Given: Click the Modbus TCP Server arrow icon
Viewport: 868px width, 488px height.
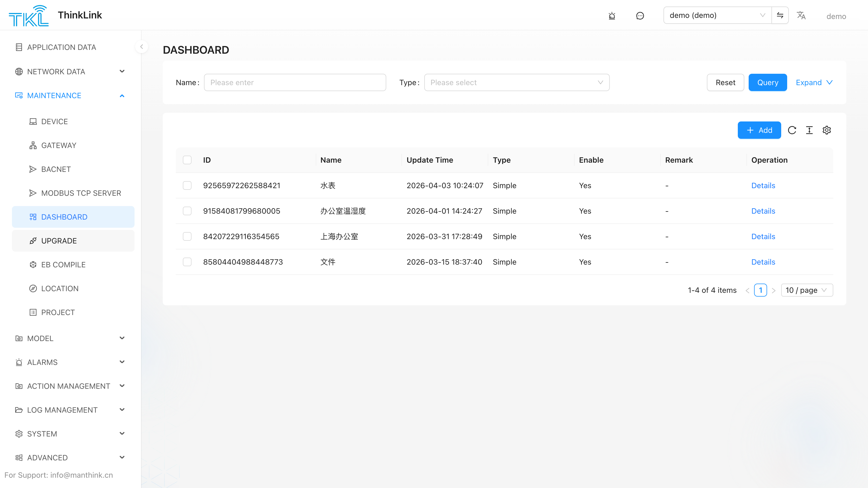Looking at the screenshot, I should [x=33, y=193].
